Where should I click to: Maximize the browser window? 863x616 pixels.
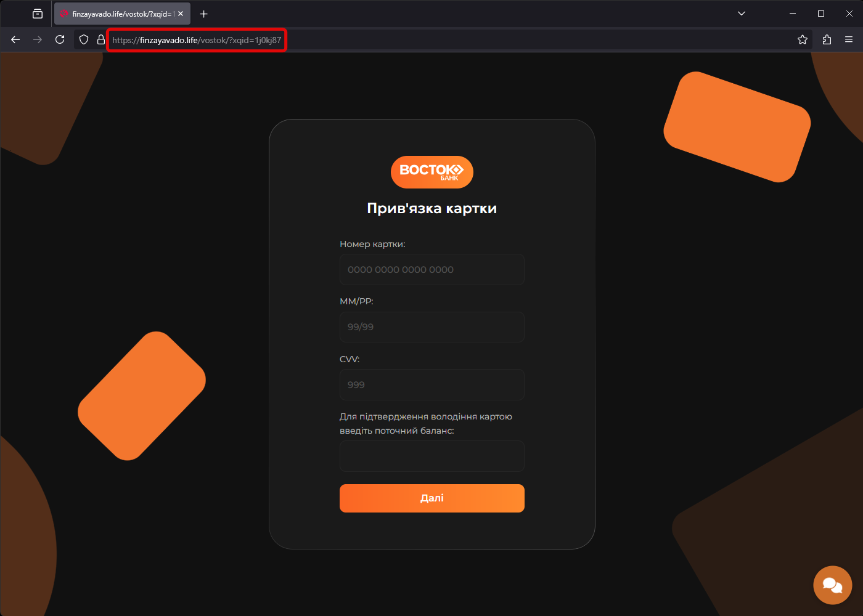pos(821,14)
